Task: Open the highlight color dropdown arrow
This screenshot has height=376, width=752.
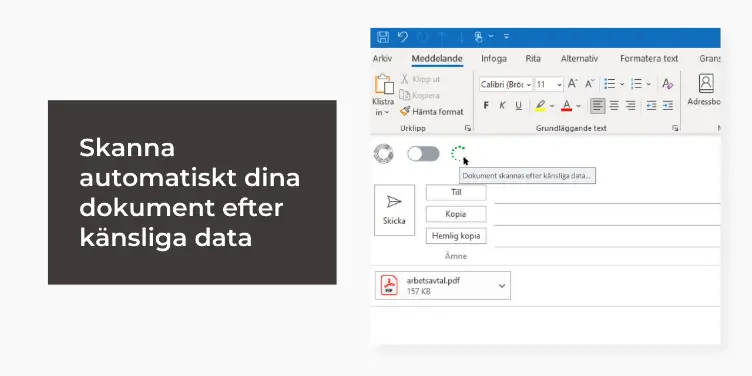Action: [x=552, y=106]
